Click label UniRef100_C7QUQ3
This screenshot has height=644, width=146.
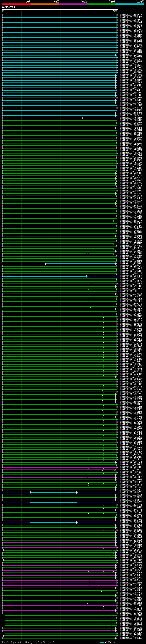click(131, 334)
